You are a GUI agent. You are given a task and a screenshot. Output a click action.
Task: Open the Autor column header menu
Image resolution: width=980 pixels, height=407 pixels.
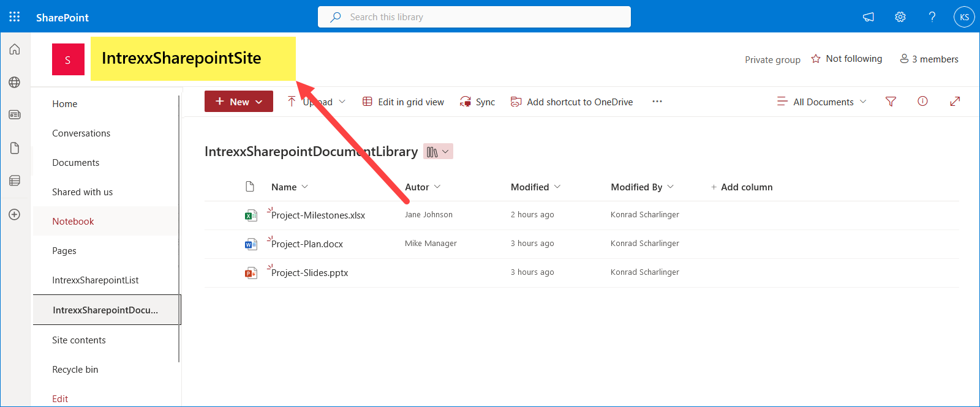point(423,187)
